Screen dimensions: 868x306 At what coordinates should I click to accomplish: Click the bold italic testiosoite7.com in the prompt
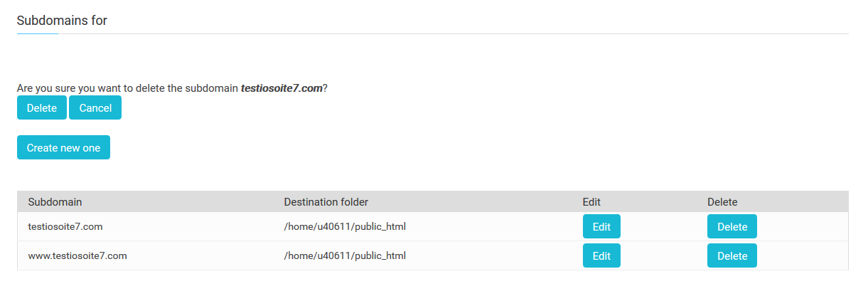tap(282, 89)
